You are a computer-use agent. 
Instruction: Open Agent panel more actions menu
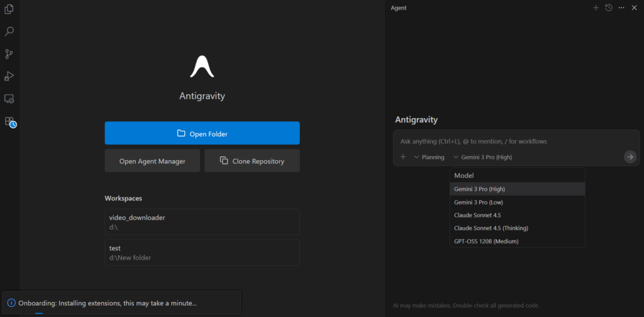tap(621, 8)
